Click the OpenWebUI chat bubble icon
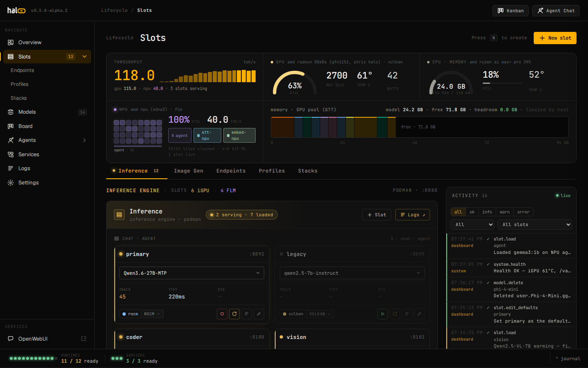This screenshot has width=588, height=368. [11, 339]
